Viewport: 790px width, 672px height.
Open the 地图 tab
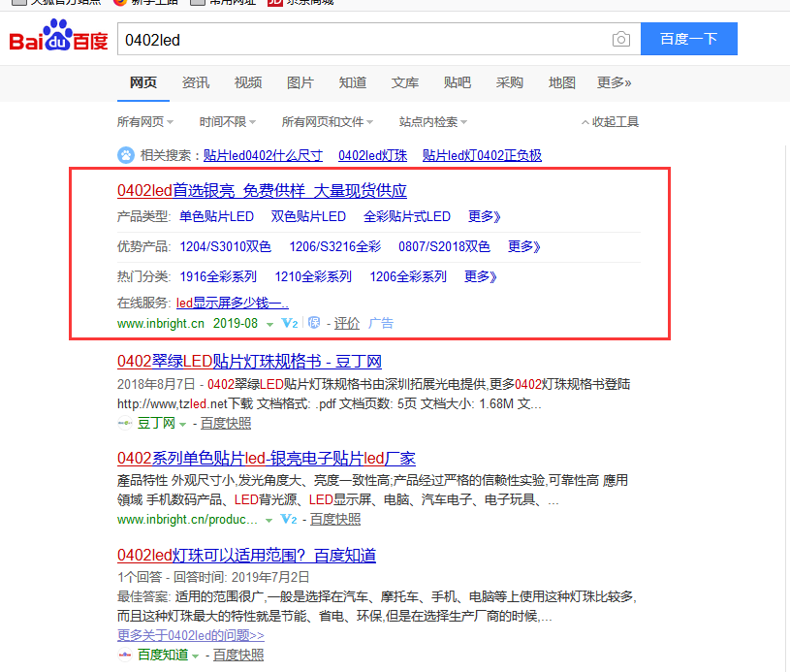coord(562,82)
